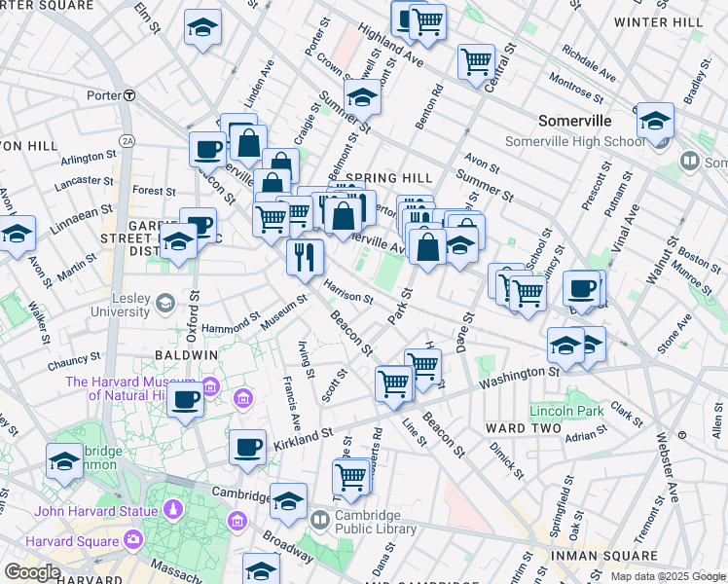Click the Lesley University pin icon
Screen dimensions: 728x584
point(165,304)
